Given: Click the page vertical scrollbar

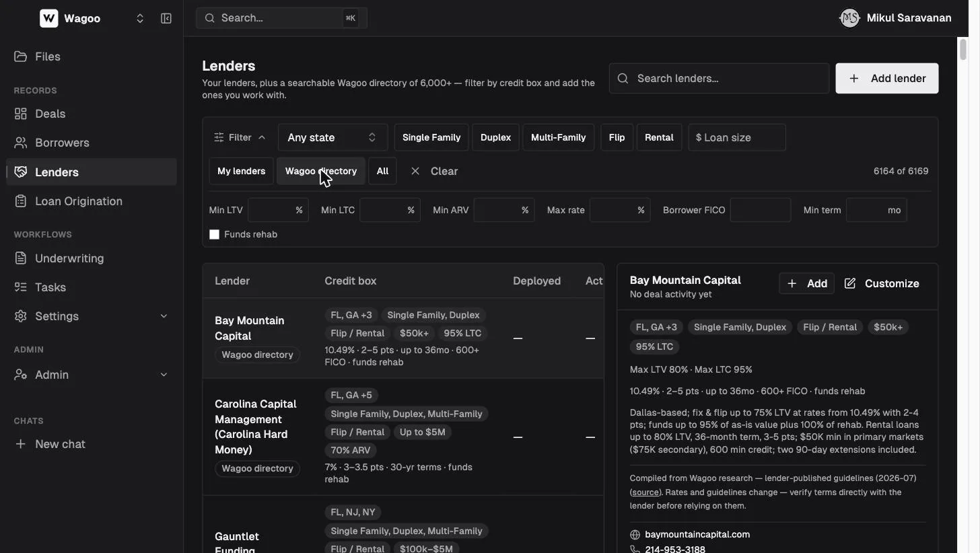Looking at the screenshot, I should [963, 50].
